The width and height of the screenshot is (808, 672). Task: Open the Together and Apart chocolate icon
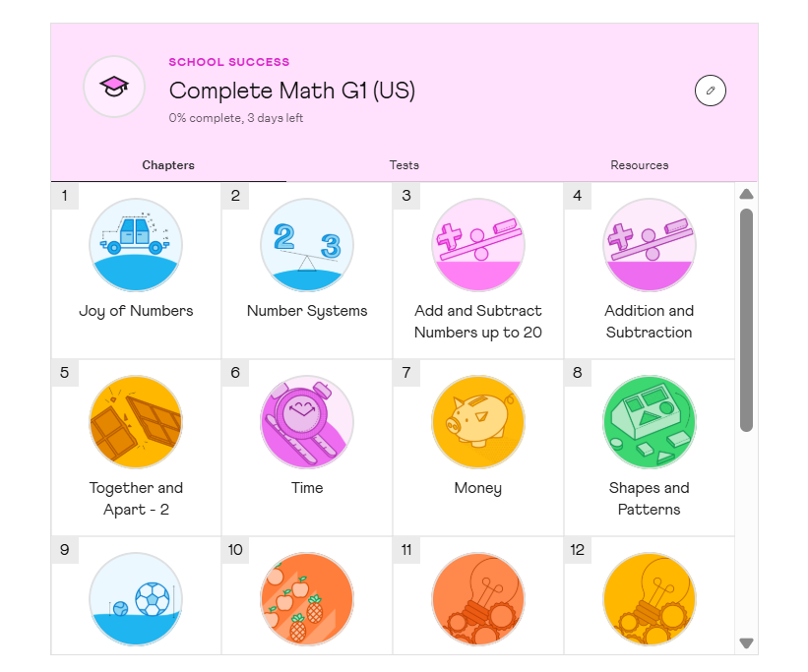(x=136, y=422)
